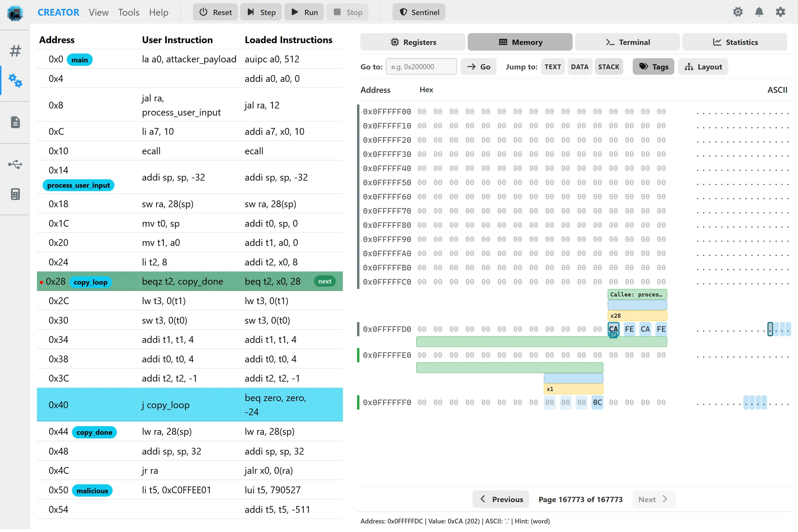Select the 0C byte at 0x0FFFFFF0
The width and height of the screenshot is (798, 532).
[598, 402]
